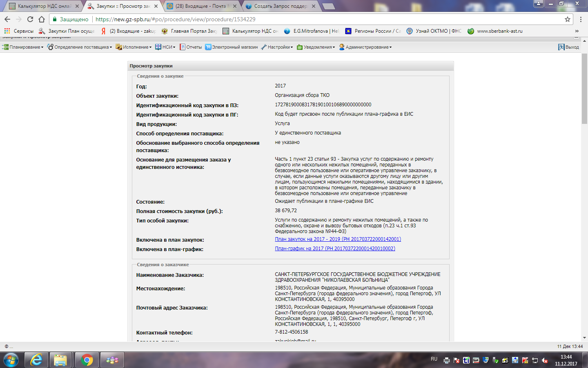The height and width of the screenshot is (368, 588).
Task: Close the Закупки Просмотр закупки tab
Action: coord(156,6)
